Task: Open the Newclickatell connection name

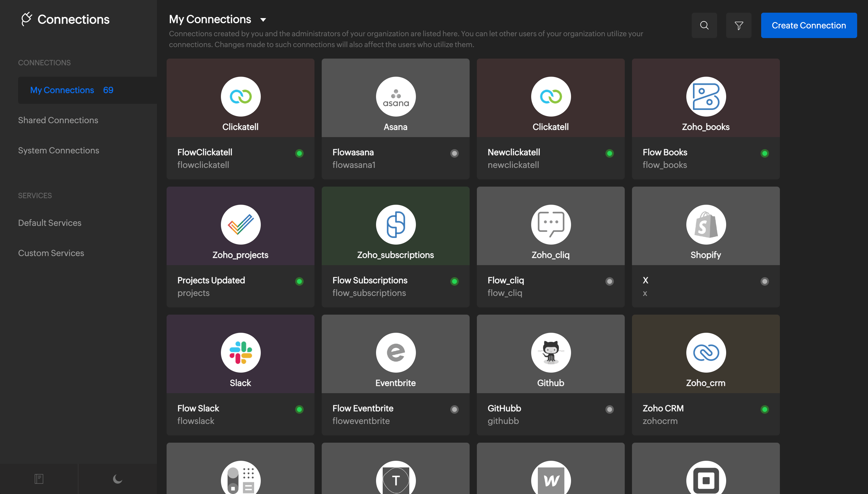Action: [x=514, y=152]
